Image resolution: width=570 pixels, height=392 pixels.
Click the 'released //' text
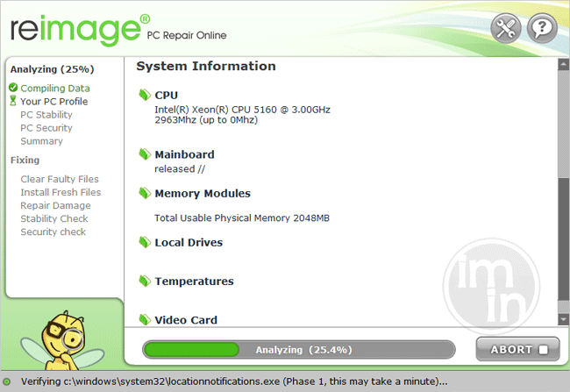tap(180, 169)
